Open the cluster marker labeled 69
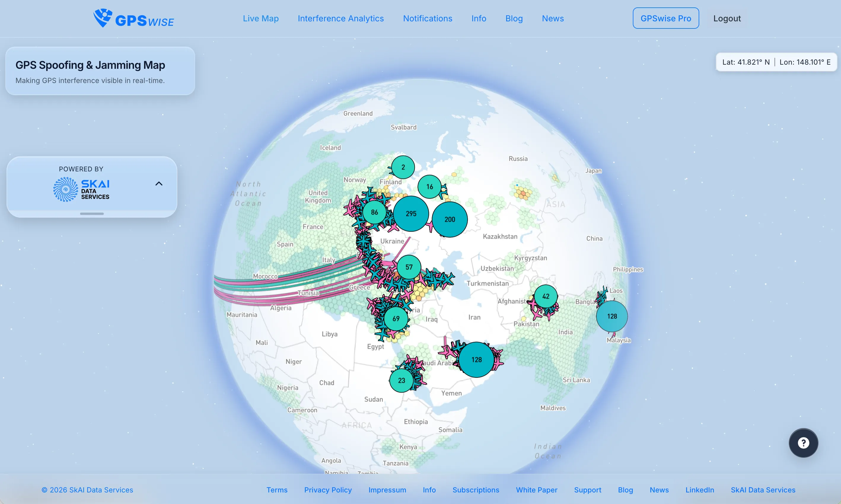841x504 pixels. (396, 319)
